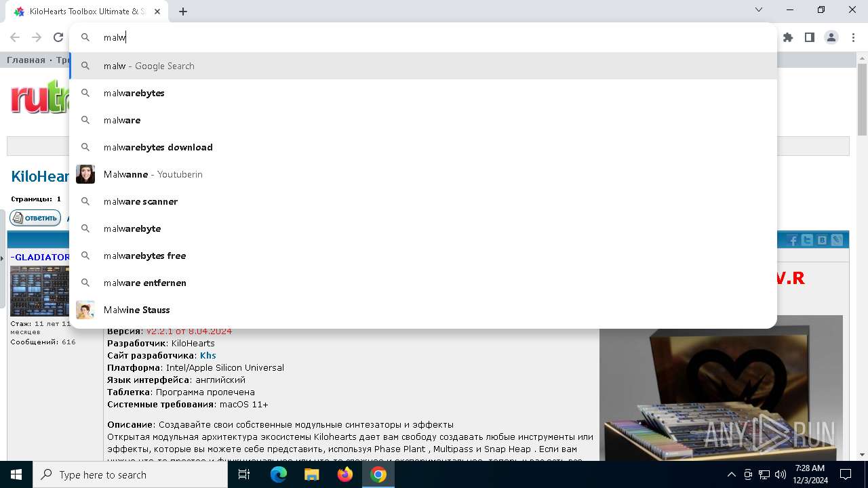This screenshot has height=488, width=868.
Task: Select 'malwarebytes download' suggestion
Action: tap(423, 147)
